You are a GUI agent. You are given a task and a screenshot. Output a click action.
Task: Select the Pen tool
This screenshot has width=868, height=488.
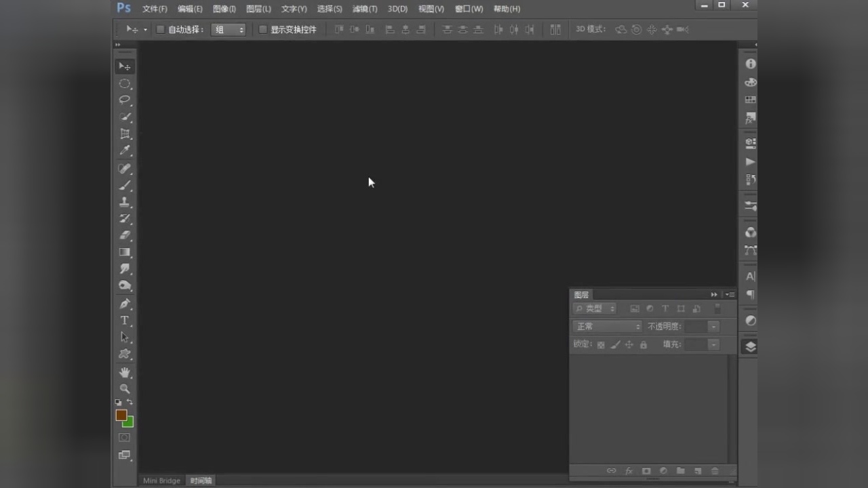point(125,304)
